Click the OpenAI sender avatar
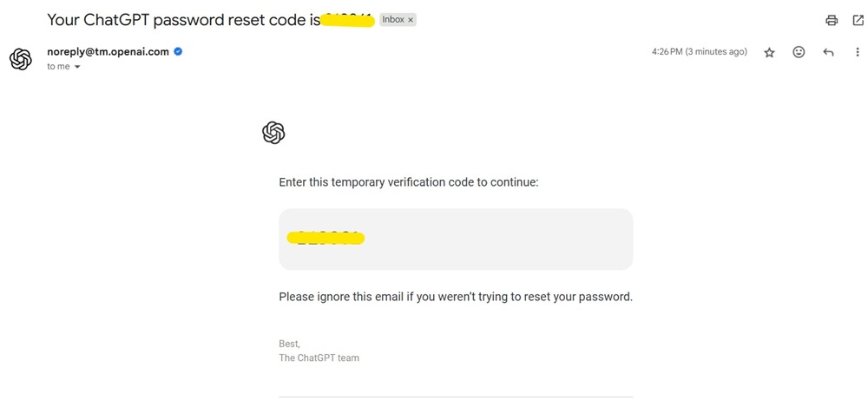This screenshot has height=407, width=868. click(20, 59)
